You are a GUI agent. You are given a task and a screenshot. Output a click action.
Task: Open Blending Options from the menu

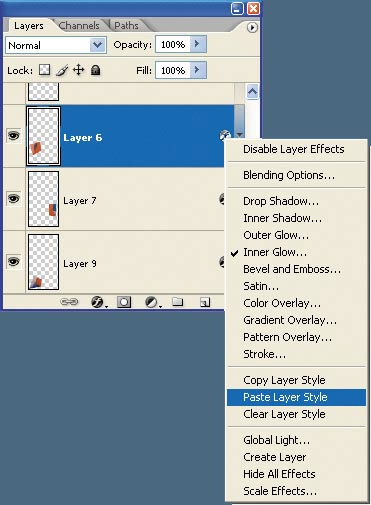click(x=296, y=175)
